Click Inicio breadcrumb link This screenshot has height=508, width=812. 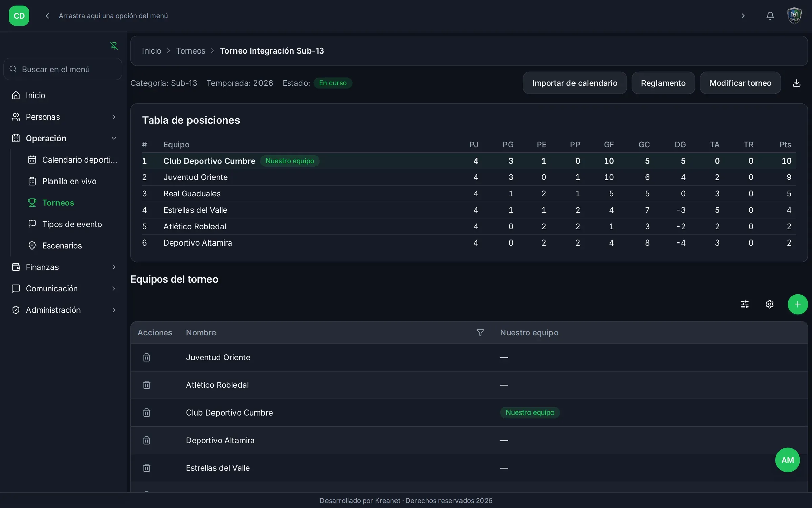[152, 51]
